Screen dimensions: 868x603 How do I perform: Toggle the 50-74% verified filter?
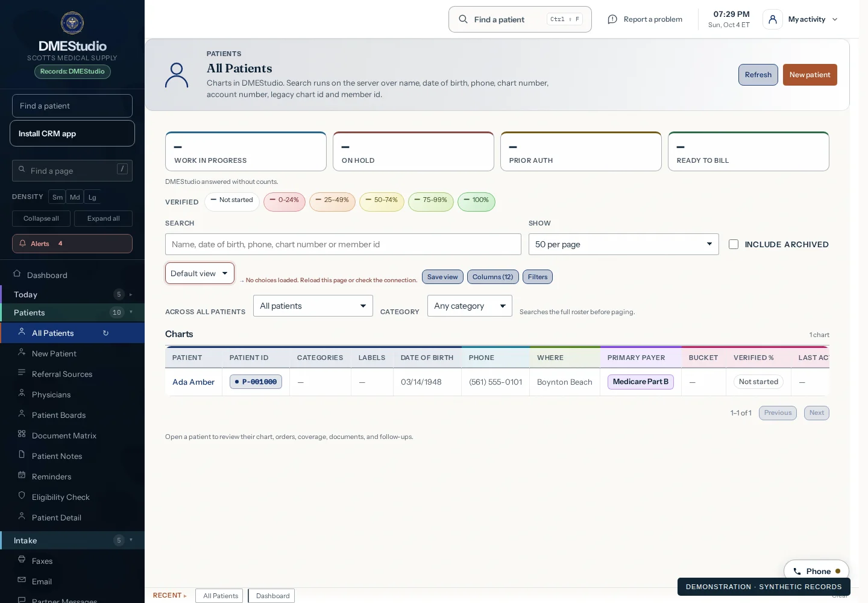[382, 201]
